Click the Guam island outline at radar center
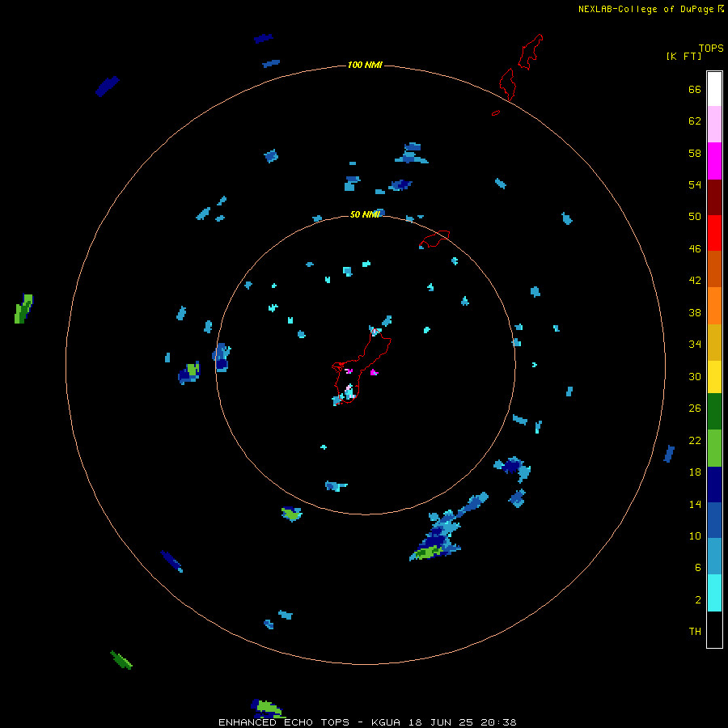728x728 pixels. point(362,365)
